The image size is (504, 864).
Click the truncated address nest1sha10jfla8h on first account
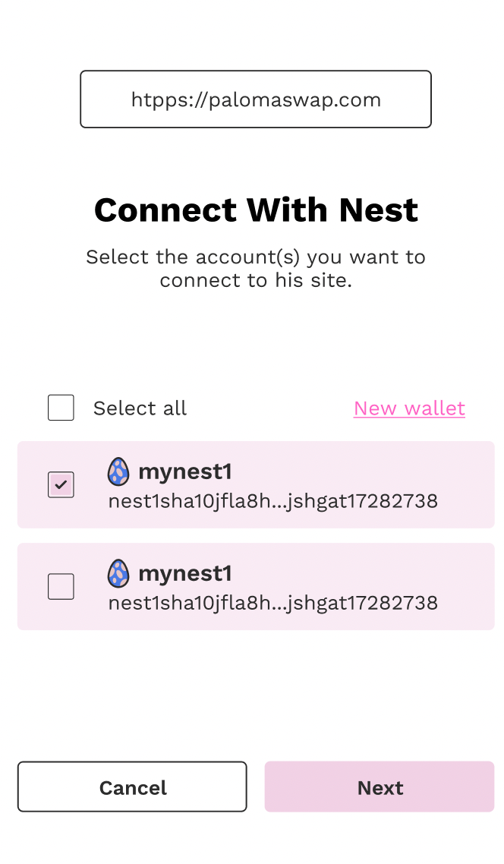[x=273, y=501]
